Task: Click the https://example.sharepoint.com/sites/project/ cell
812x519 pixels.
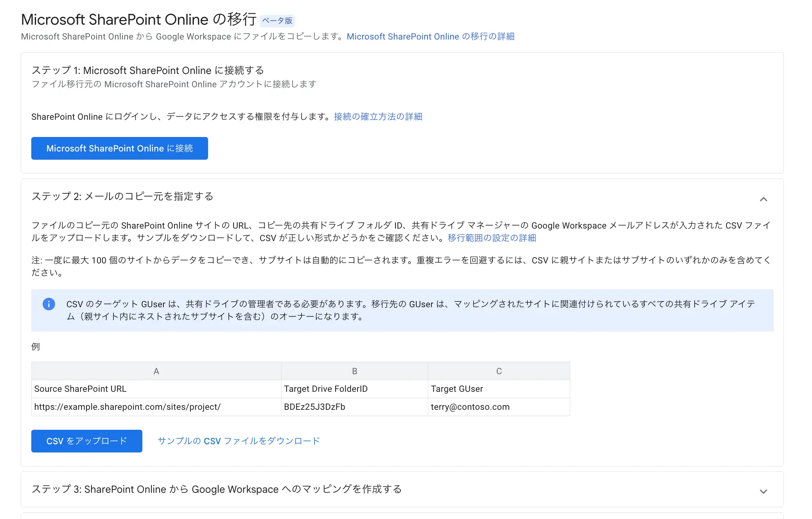Action: [156, 407]
